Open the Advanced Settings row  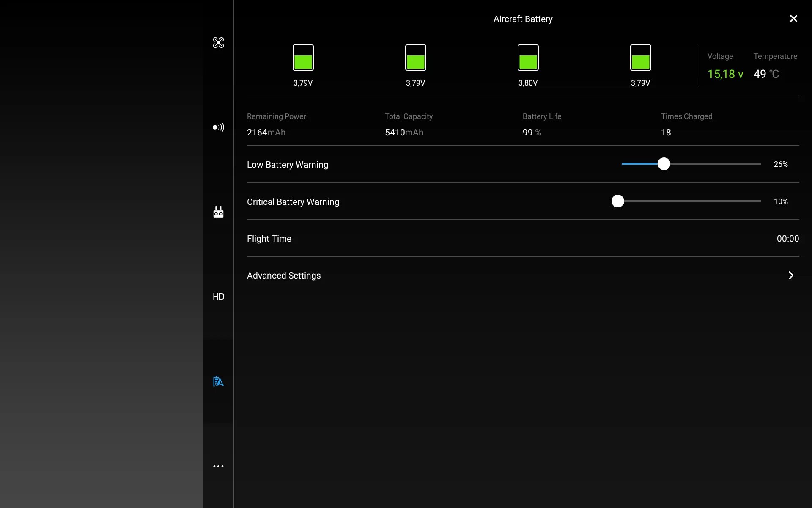(523, 276)
